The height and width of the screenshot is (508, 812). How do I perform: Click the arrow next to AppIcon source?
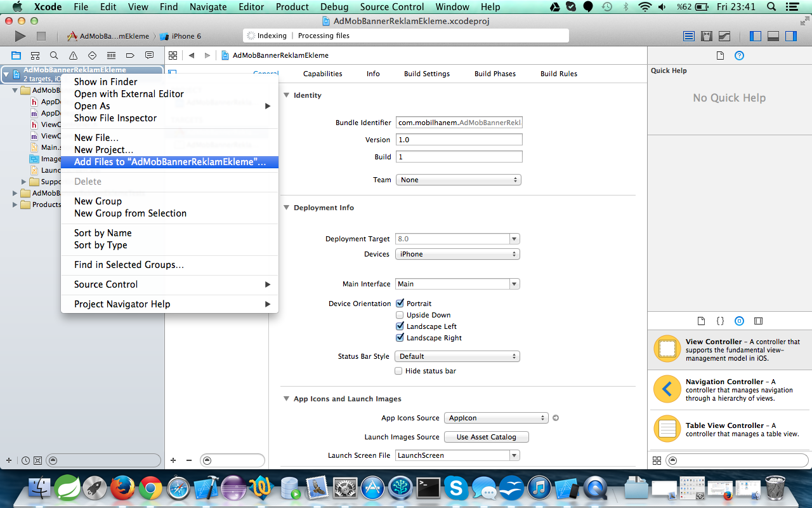(556, 418)
